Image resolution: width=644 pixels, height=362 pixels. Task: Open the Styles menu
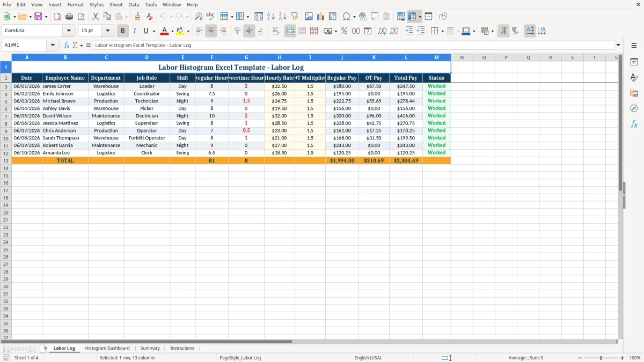pos(97,4)
